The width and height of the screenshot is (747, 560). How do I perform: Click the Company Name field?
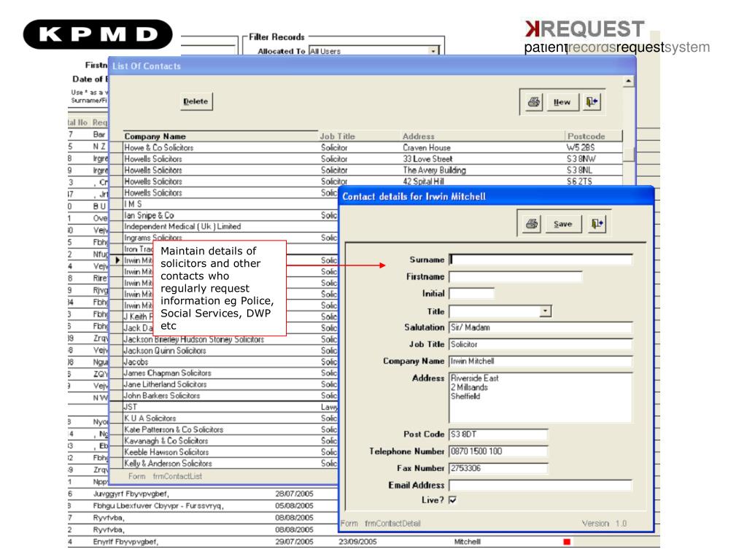click(x=541, y=362)
